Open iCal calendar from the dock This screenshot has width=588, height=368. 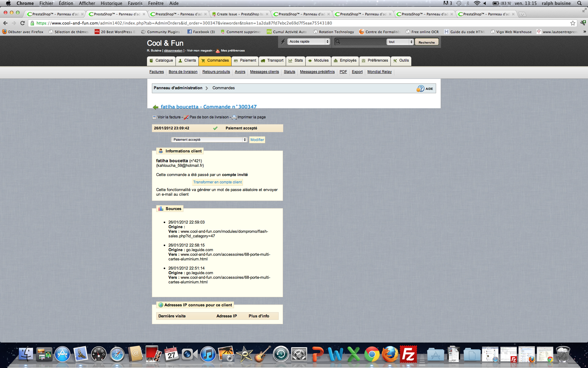coord(171,354)
